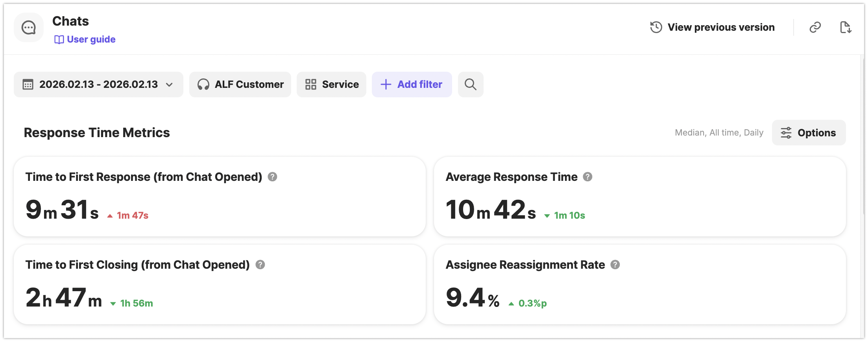Click the search magnifier icon
The width and height of the screenshot is (868, 342).
click(470, 84)
